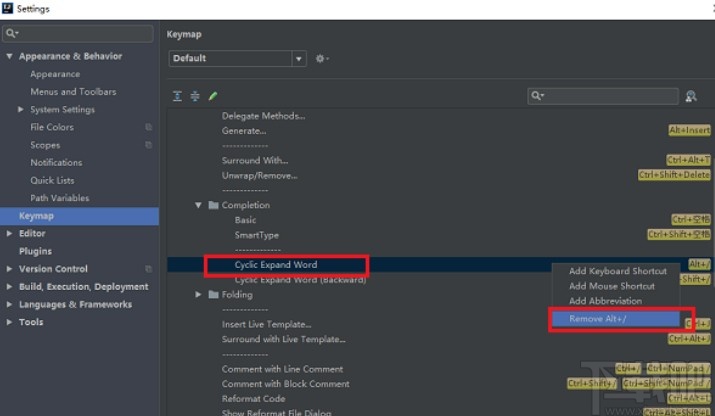Expand the Build, Execution, Deployment section
Image resolution: width=715 pixels, height=416 pixels.
coord(9,286)
